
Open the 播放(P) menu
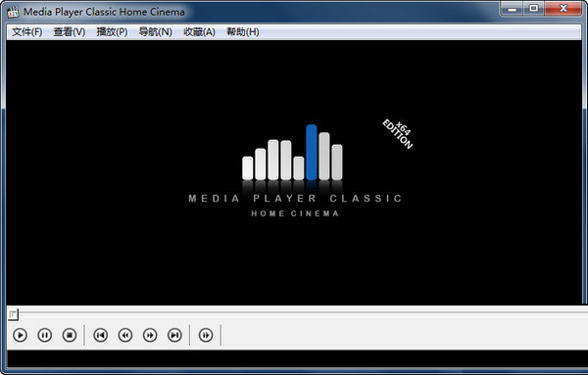click(112, 32)
